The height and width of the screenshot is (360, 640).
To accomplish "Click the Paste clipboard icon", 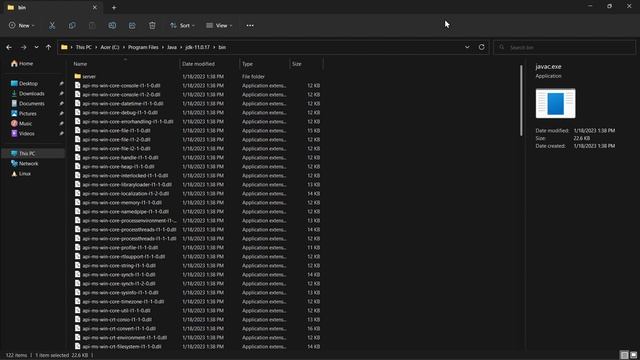I will (x=92, y=25).
